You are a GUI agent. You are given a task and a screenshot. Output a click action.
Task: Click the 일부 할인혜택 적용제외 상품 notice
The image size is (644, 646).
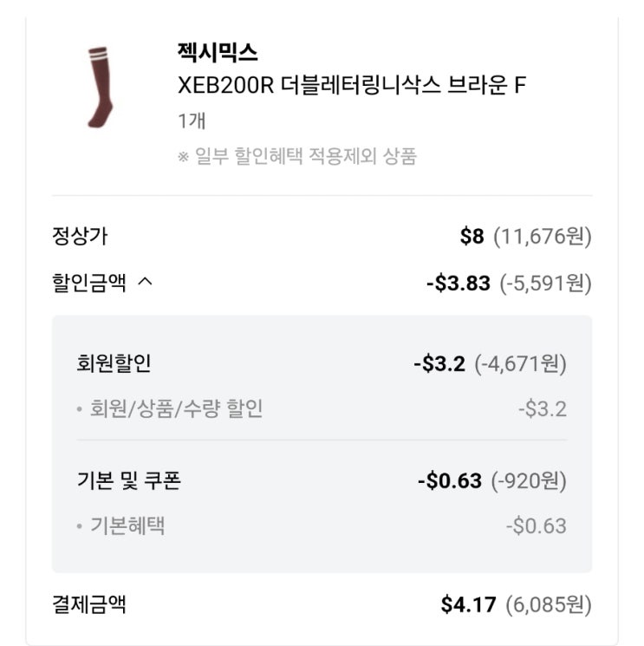(297, 157)
